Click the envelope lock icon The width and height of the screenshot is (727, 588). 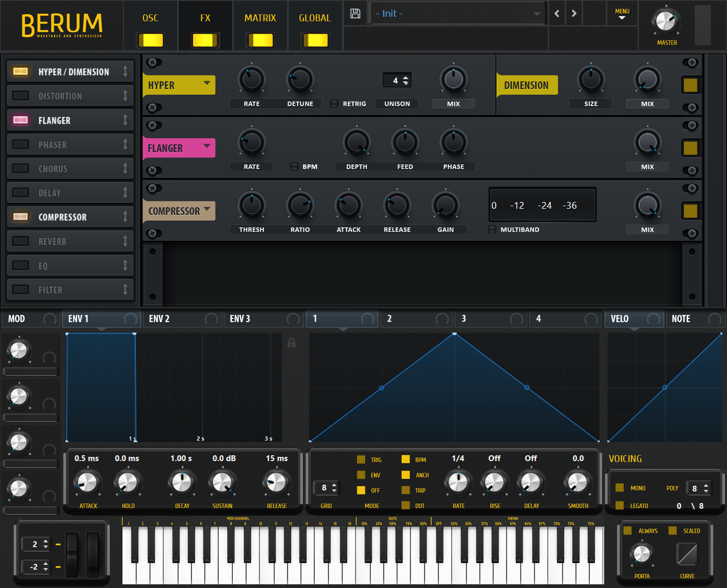tap(292, 343)
